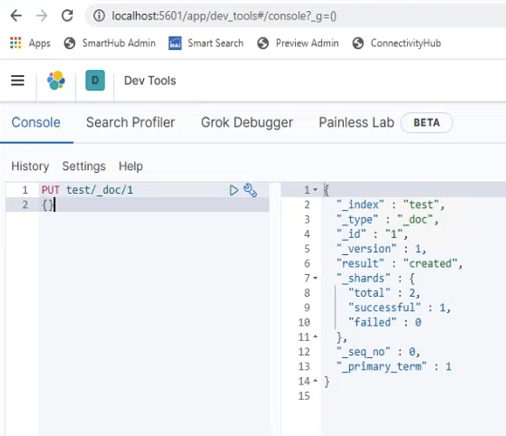Open the D space avatar
The height and width of the screenshot is (436, 506).
95,80
